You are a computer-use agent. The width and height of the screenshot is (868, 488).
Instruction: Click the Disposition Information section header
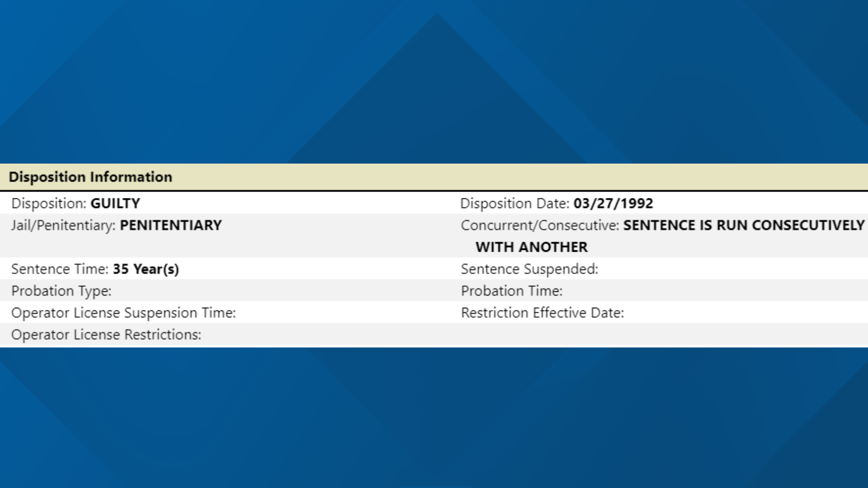(90, 177)
